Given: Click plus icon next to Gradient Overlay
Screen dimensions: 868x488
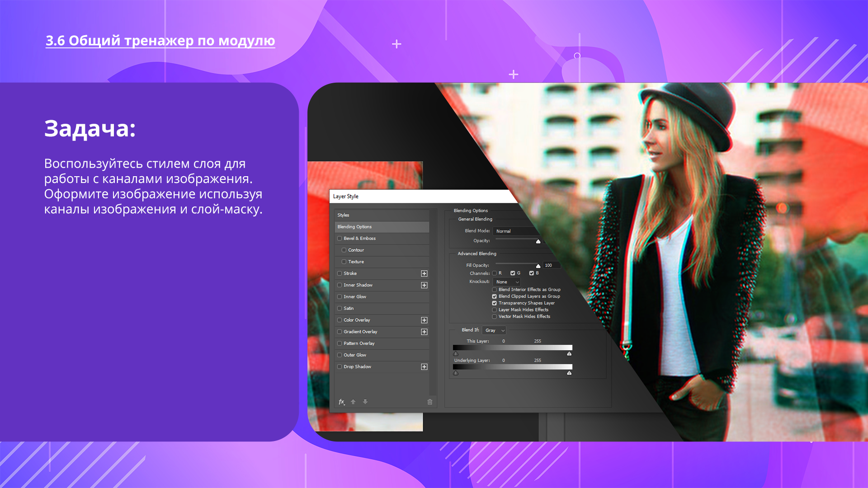Looking at the screenshot, I should 424,332.
